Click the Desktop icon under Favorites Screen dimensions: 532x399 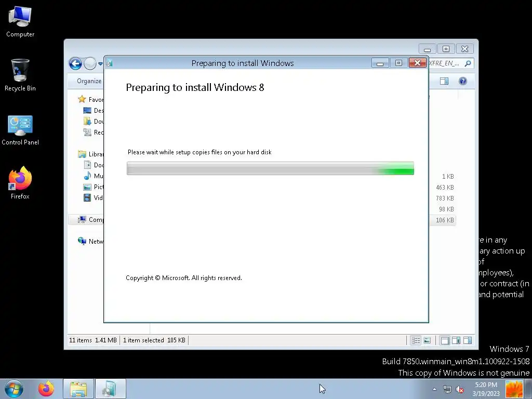pyautogui.click(x=87, y=110)
